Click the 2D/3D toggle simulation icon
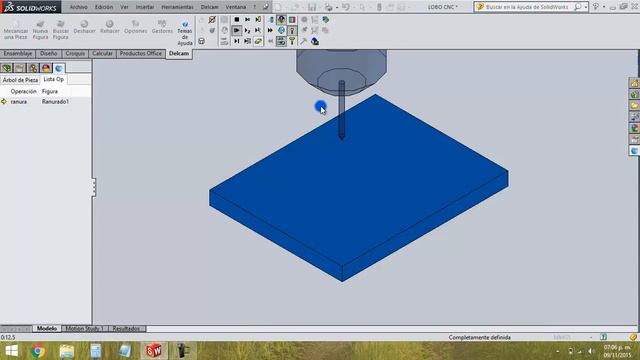Viewport: 640px width, 360px height. (x=281, y=41)
